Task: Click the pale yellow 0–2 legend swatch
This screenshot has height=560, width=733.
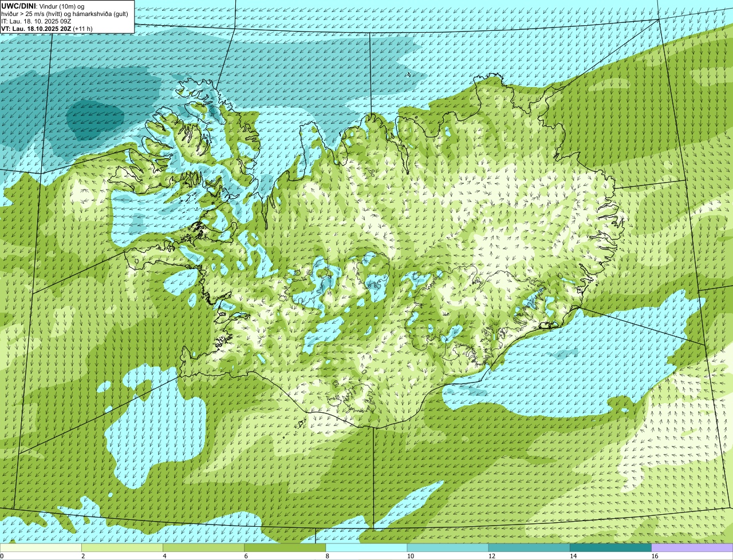Action: pos(41,548)
